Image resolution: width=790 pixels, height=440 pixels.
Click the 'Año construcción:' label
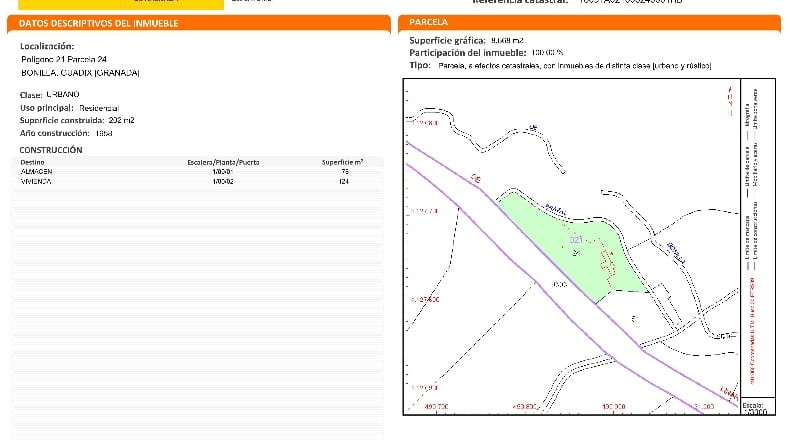tap(55, 133)
